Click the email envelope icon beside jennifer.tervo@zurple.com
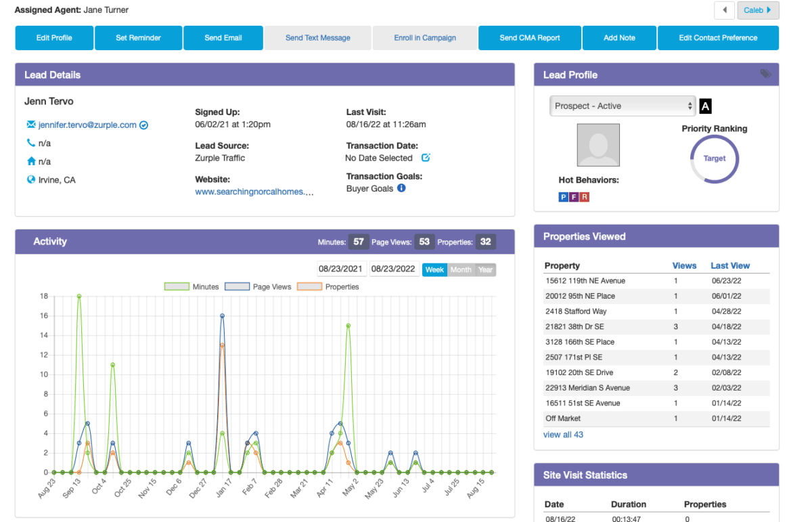Viewport: 812px width, 522px height. tap(31, 125)
